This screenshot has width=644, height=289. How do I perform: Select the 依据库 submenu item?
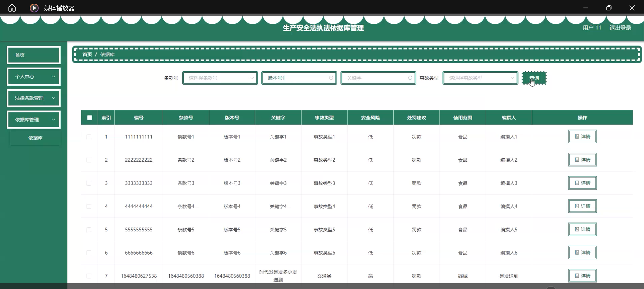(x=35, y=138)
